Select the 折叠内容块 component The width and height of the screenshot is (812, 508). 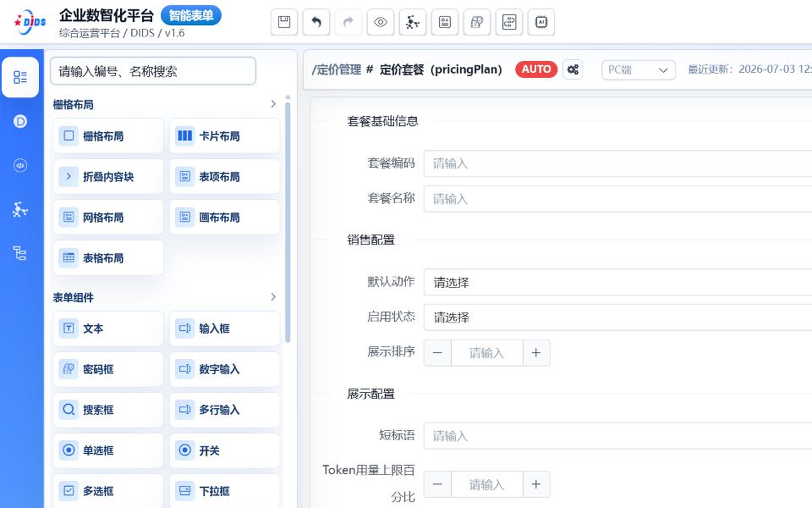click(x=108, y=176)
